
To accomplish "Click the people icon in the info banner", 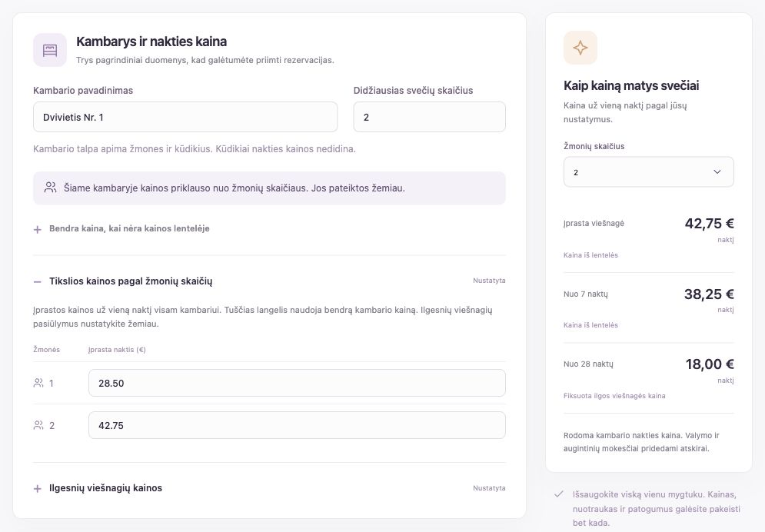I will (50, 188).
